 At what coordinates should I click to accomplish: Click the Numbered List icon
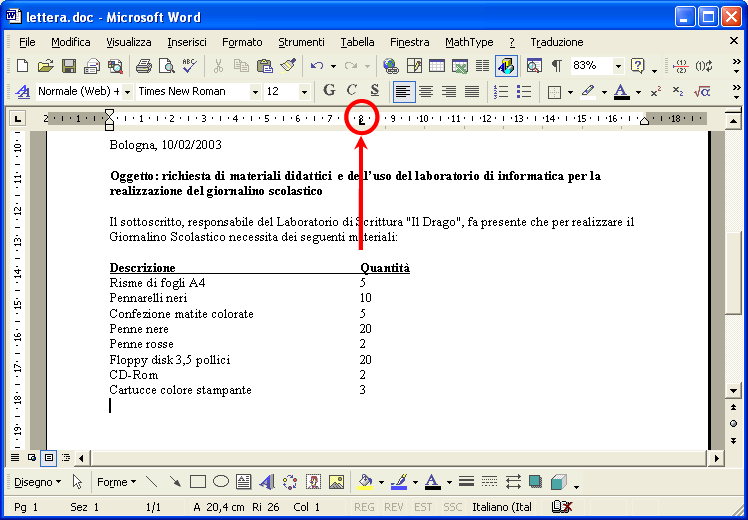click(x=500, y=91)
